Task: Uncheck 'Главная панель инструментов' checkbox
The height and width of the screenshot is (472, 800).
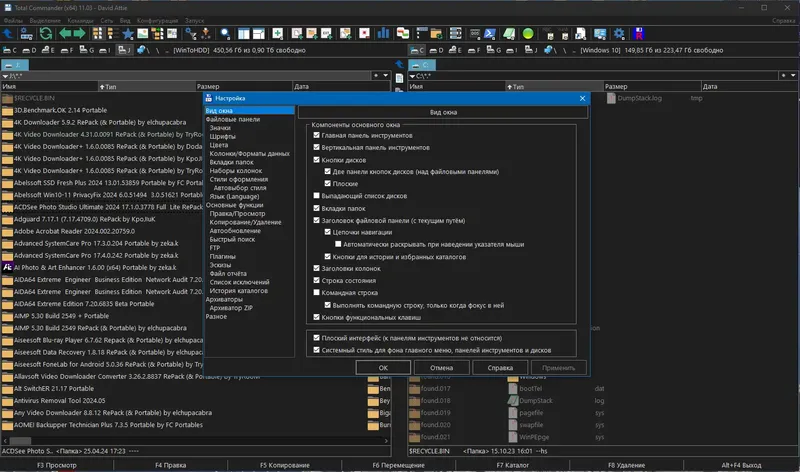Action: [317, 135]
